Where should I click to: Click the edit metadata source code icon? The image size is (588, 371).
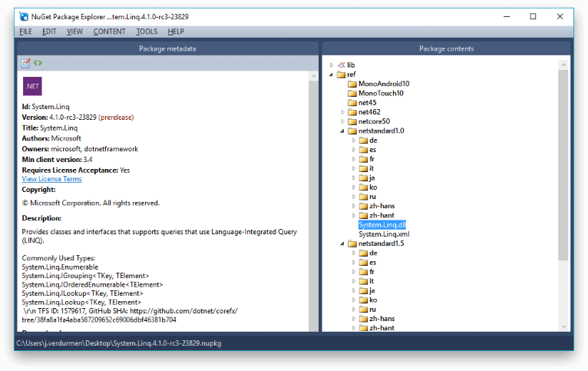[x=38, y=63]
